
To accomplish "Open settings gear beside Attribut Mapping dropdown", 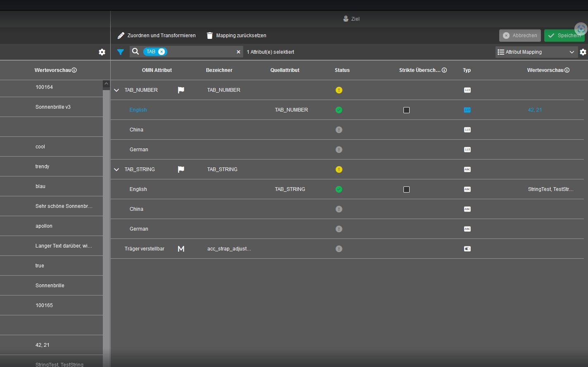I will tap(583, 52).
